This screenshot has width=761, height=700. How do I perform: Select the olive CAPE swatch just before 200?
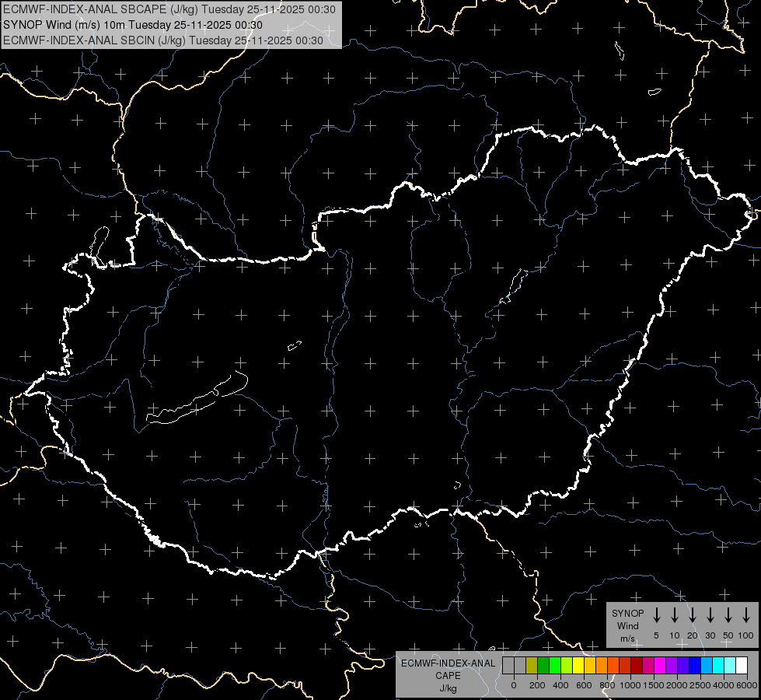[x=532, y=665]
